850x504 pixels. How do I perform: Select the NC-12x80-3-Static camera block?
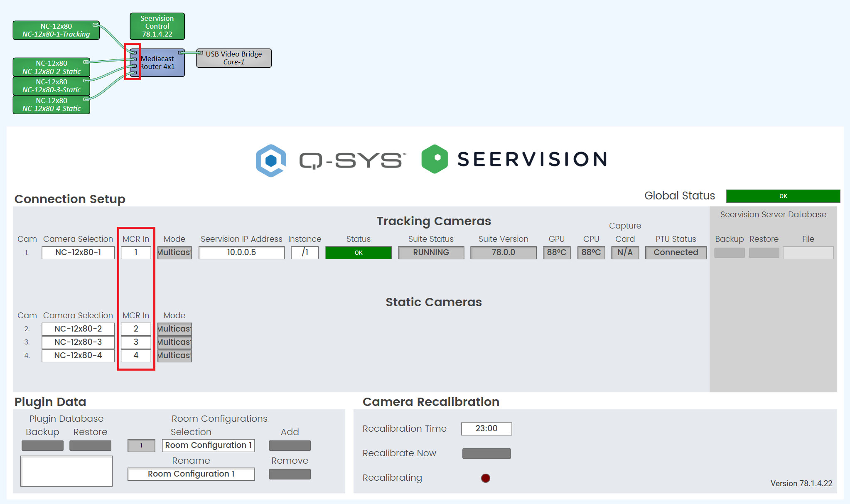click(52, 86)
